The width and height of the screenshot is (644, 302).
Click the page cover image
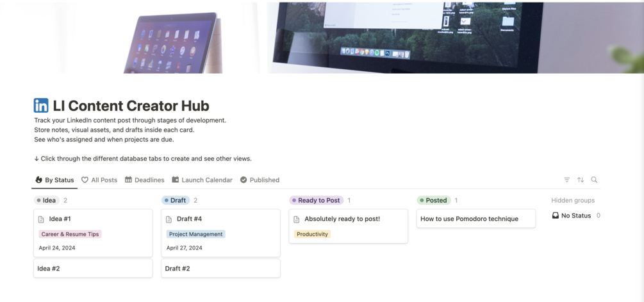point(322,38)
